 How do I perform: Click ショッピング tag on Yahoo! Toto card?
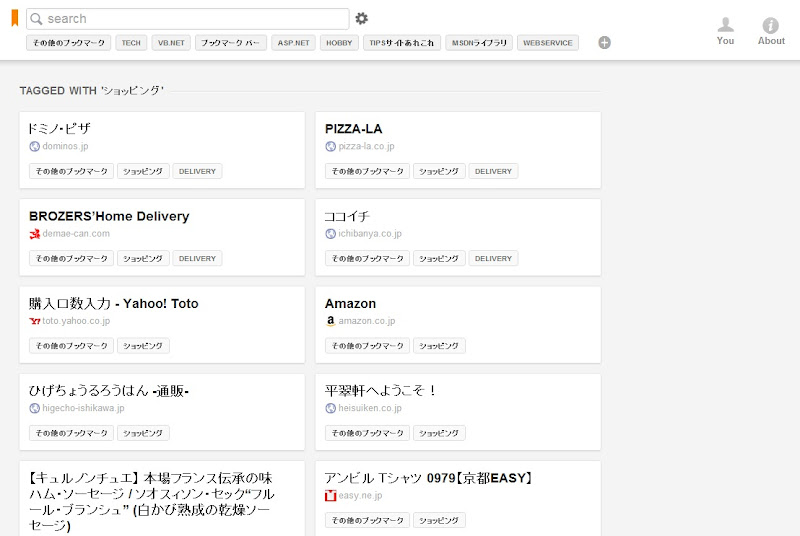tap(143, 346)
